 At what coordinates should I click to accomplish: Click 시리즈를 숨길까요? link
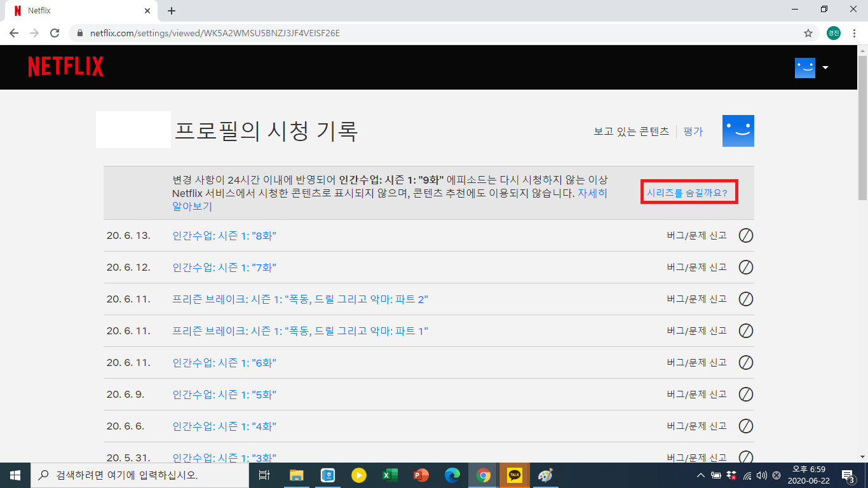coord(687,193)
